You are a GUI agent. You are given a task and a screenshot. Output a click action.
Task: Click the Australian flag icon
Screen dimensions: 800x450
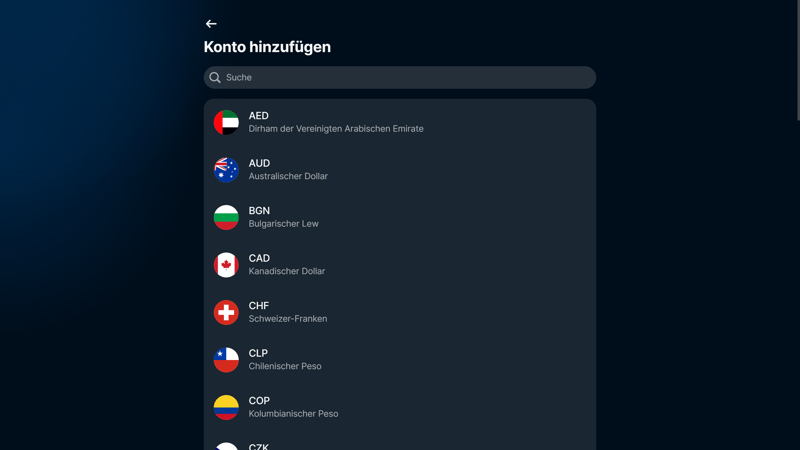pos(226,170)
